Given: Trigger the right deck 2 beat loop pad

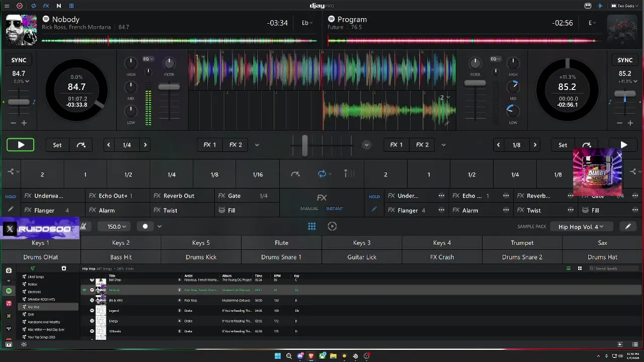Looking at the screenshot, I should tap(385, 174).
